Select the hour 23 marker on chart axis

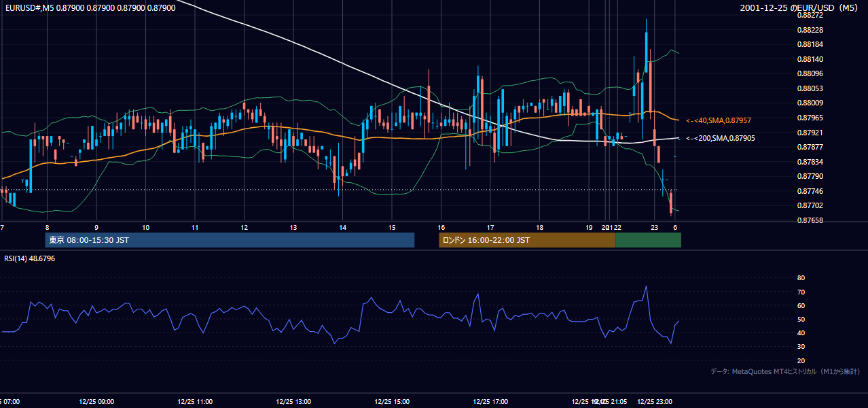[x=653, y=227]
